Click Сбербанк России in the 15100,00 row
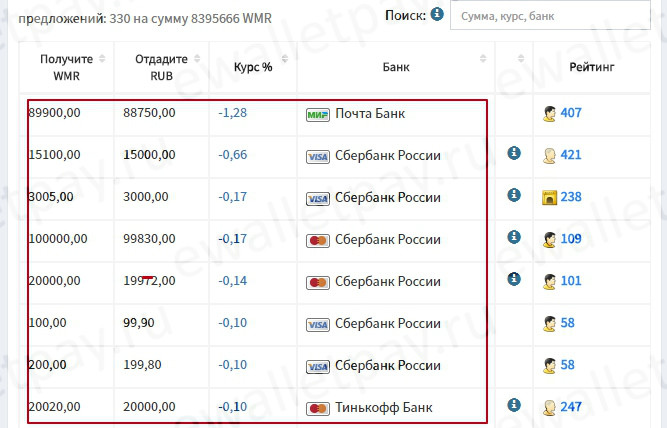The width and height of the screenshot is (667, 428). pos(388,156)
